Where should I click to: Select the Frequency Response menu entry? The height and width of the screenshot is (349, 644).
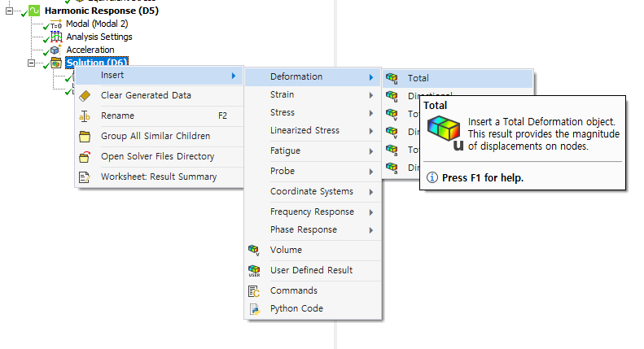[x=313, y=212]
